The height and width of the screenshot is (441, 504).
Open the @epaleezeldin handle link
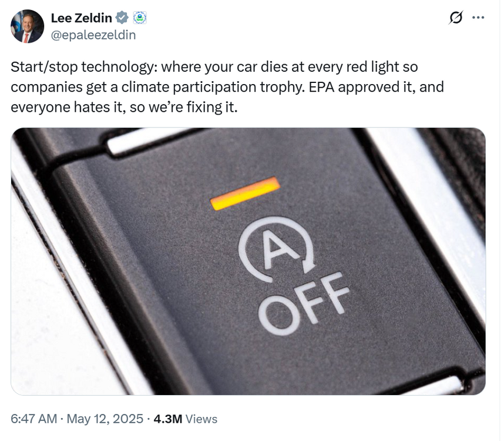(93, 35)
